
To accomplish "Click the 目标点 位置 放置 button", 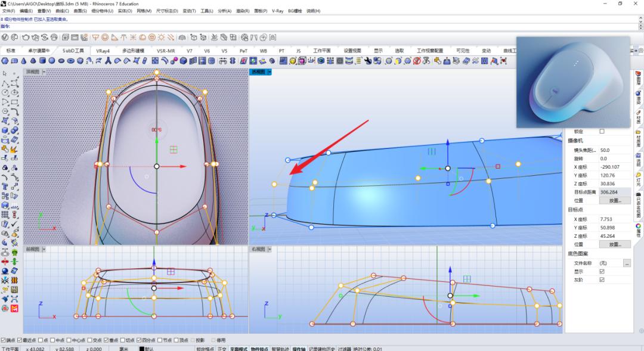I will point(615,244).
